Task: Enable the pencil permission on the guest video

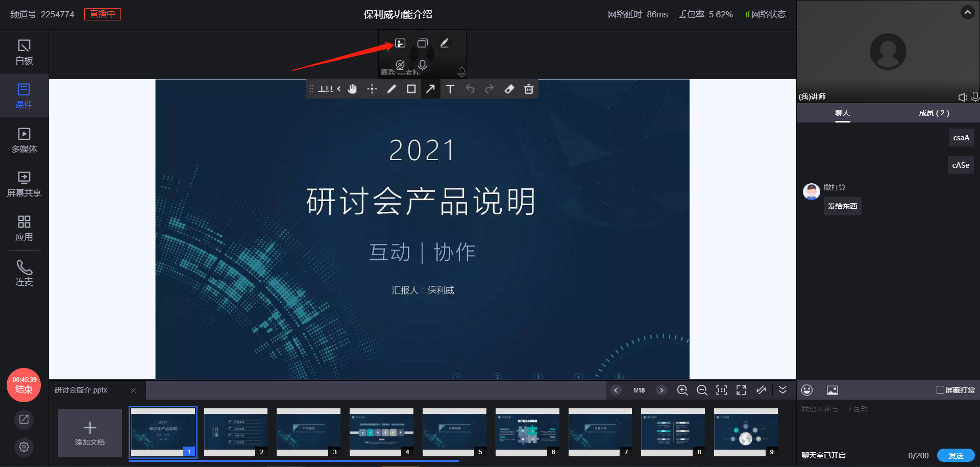Action: coord(445,43)
